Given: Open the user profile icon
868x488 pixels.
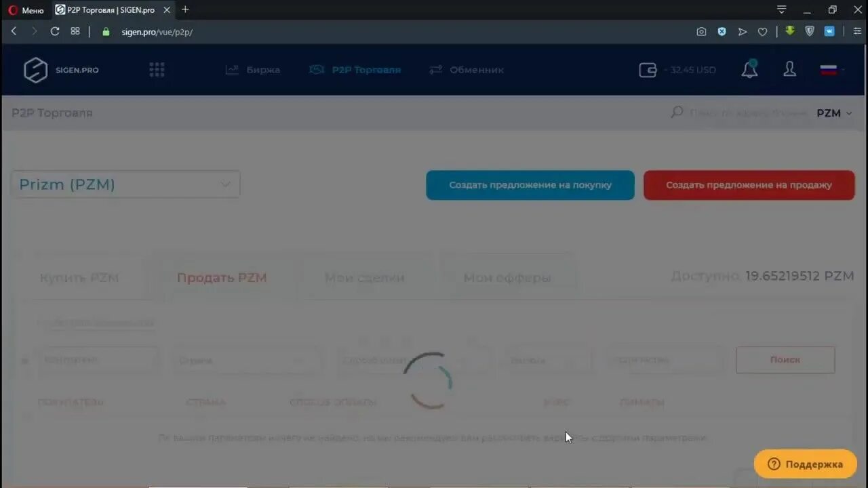Looking at the screenshot, I should (789, 69).
